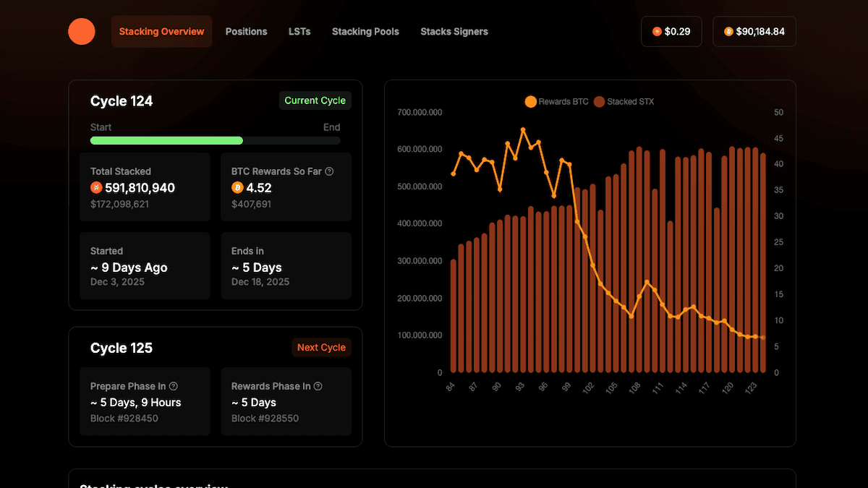868x488 pixels.
Task: View the Stacks Signers tab
Action: [454, 31]
